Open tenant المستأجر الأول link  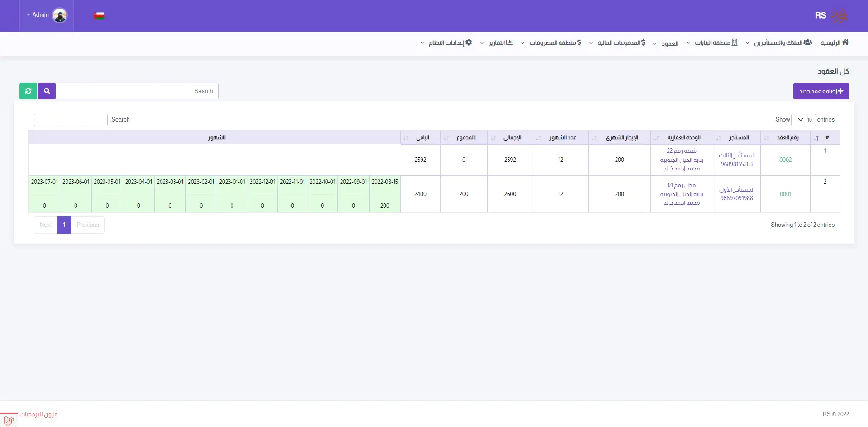click(x=737, y=189)
